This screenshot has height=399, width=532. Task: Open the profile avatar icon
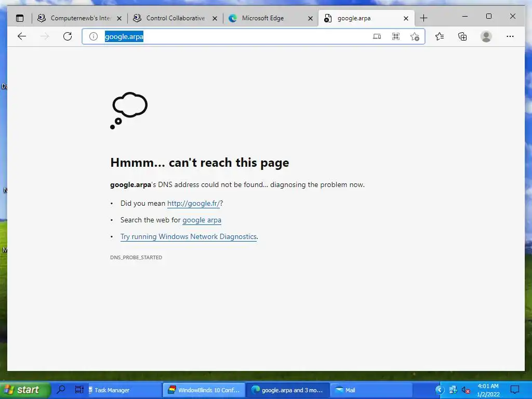[x=486, y=36]
